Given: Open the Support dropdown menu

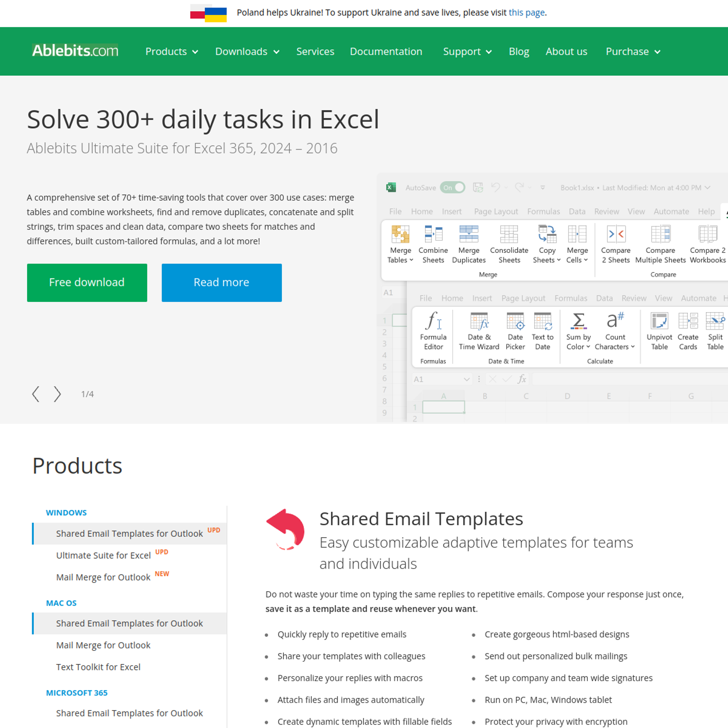Looking at the screenshot, I should coord(468,51).
